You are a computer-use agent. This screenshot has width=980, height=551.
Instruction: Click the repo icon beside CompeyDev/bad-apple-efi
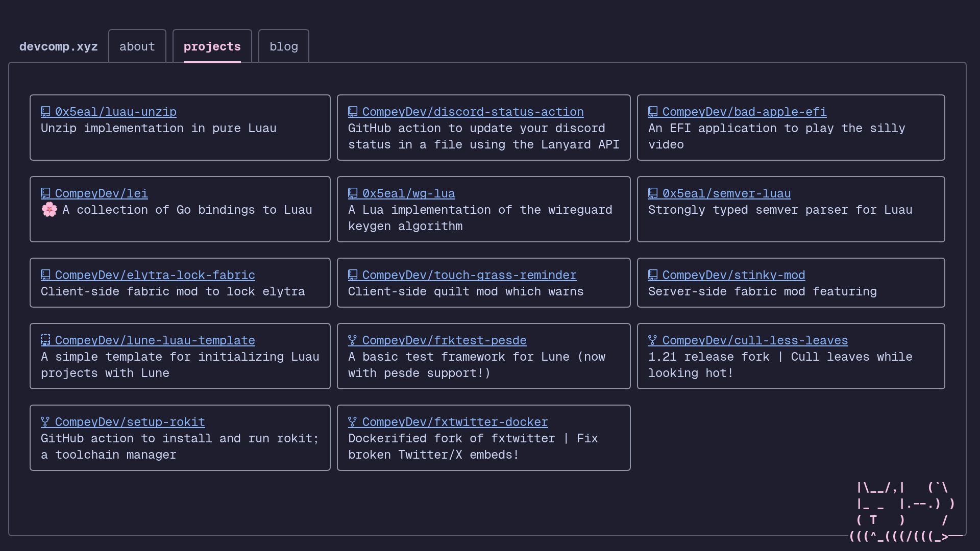pos(653,111)
